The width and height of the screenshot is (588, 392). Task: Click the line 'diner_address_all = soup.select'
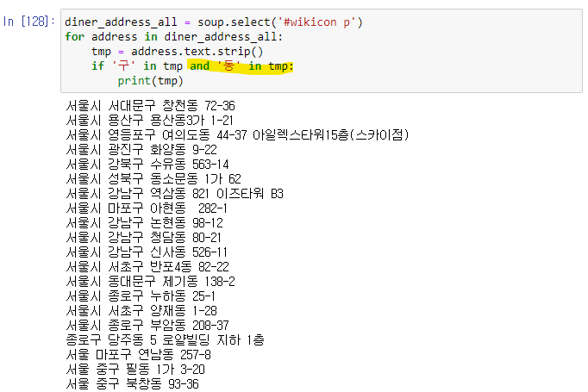click(214, 22)
